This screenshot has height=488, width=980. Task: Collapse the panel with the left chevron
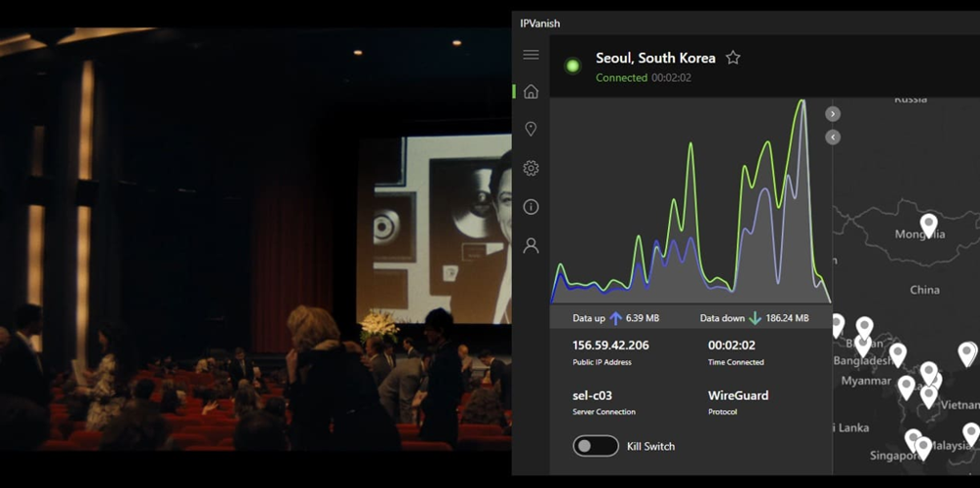click(x=833, y=138)
